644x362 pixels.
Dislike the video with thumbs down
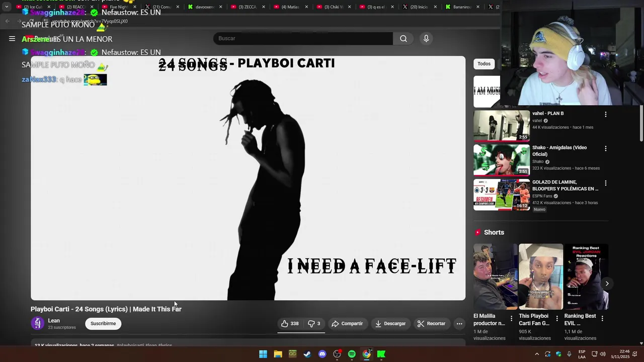314,324
